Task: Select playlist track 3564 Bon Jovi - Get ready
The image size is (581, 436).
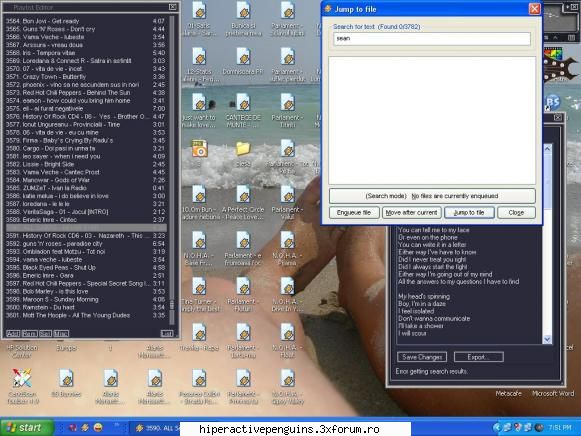Action: pos(86,21)
